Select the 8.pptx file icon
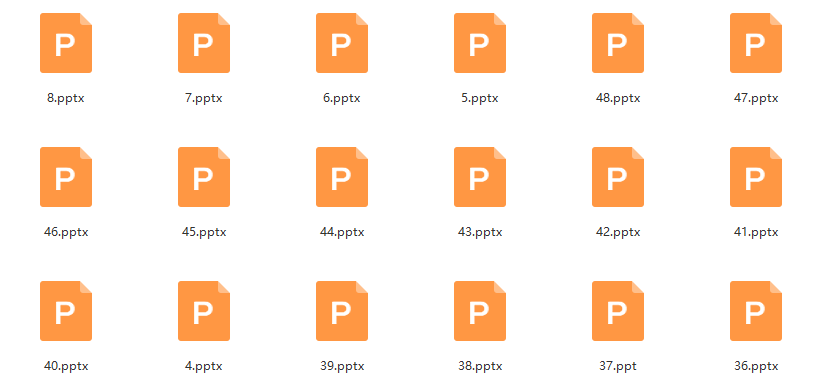This screenshot has height=390, width=820. [x=66, y=43]
